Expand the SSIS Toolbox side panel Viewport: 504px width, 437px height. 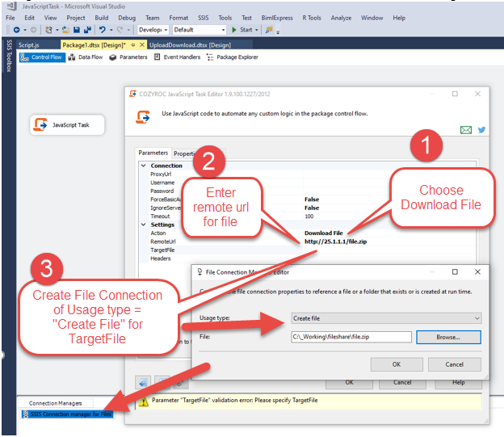tap(9, 56)
